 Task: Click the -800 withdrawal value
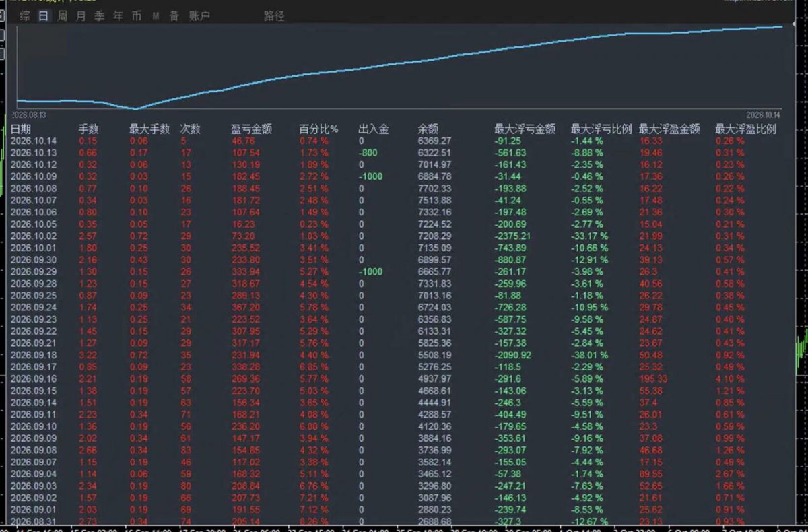coord(368,153)
